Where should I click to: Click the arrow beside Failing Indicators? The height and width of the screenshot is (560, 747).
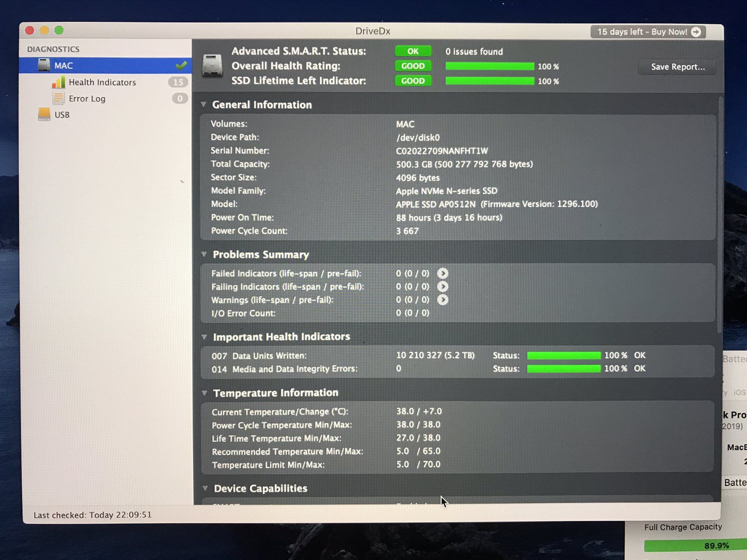coord(443,286)
